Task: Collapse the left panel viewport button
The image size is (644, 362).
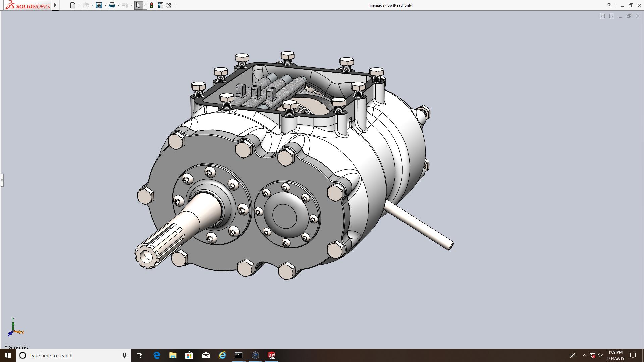Action: click(603, 16)
